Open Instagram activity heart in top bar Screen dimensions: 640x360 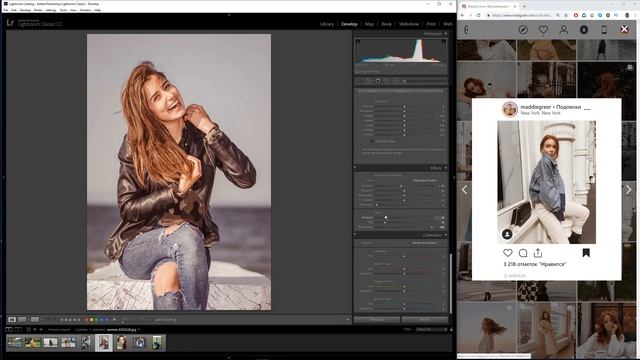[x=543, y=29]
